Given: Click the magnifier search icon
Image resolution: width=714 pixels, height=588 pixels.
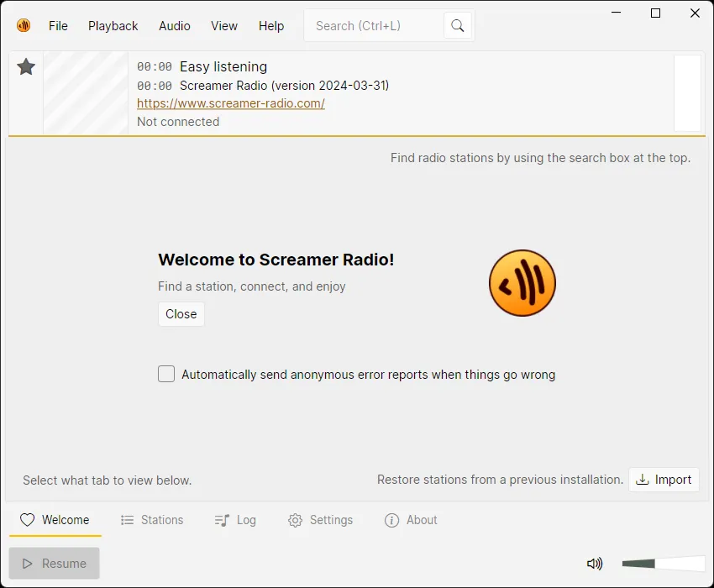Looking at the screenshot, I should point(458,26).
